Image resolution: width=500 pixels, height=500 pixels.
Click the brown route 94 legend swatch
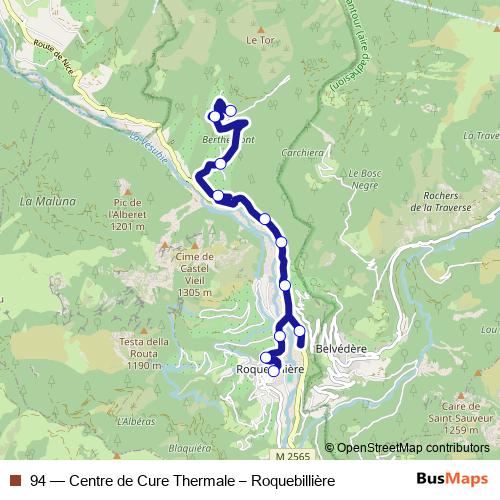[15, 480]
